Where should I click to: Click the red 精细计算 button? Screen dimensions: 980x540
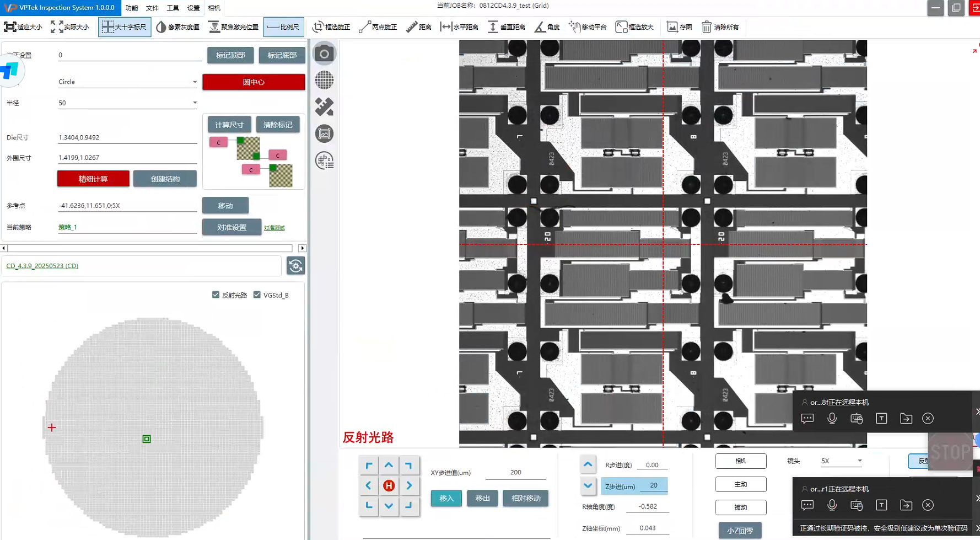93,179
